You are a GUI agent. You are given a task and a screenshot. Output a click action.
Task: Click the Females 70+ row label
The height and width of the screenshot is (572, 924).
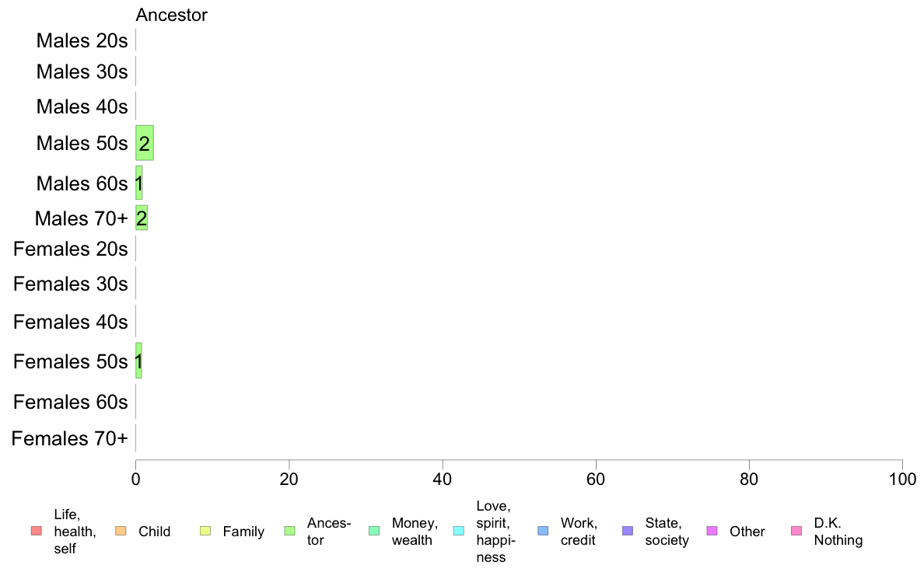[69, 438]
